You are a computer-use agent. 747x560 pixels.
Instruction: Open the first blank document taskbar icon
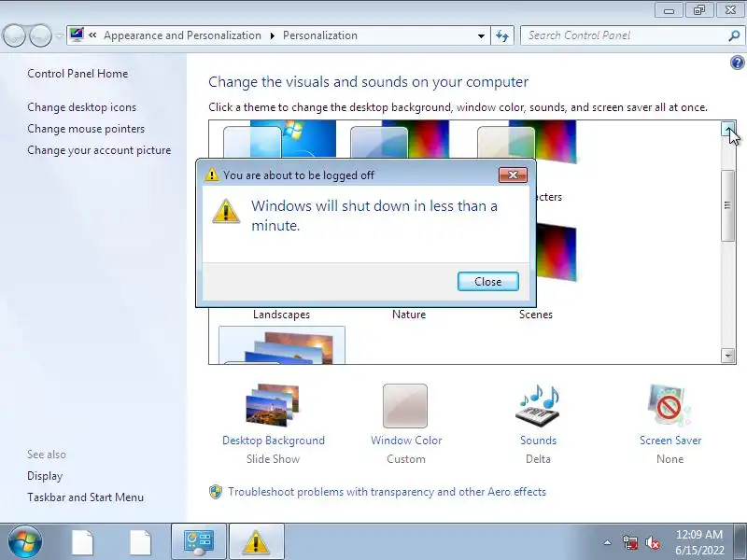point(83,542)
